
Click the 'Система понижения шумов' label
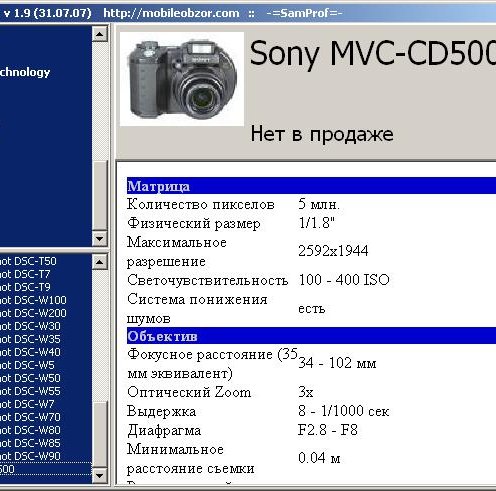tap(197, 309)
